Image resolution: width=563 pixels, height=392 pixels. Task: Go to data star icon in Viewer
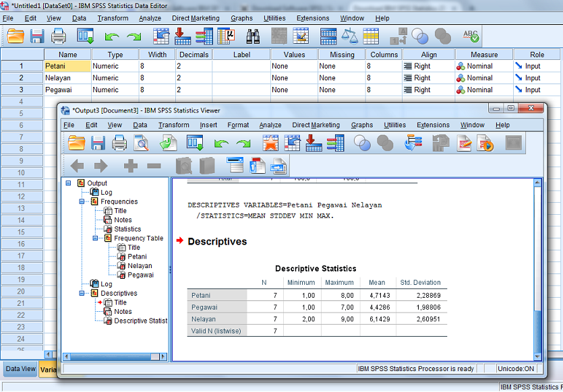pyautogui.click(x=270, y=143)
